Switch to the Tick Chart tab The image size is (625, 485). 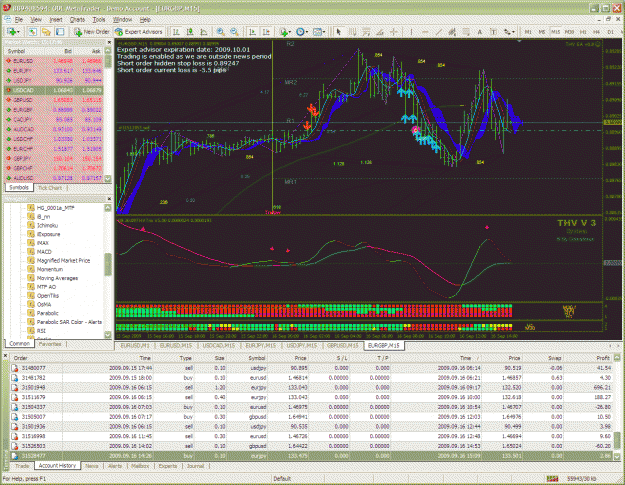pyautogui.click(x=50, y=187)
